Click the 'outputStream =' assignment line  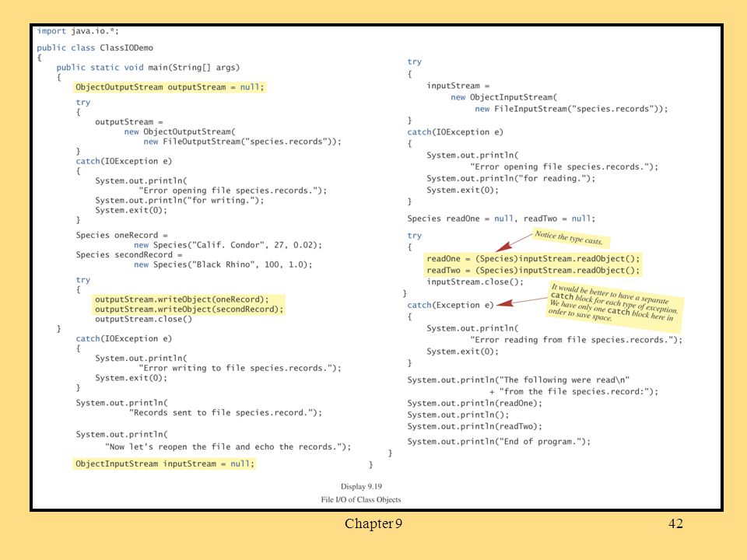(x=128, y=122)
